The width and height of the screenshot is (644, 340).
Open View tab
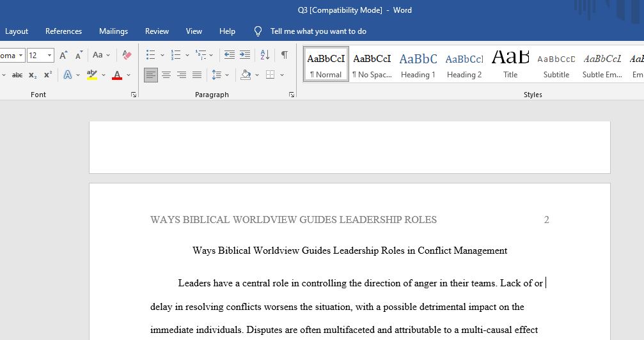click(194, 31)
